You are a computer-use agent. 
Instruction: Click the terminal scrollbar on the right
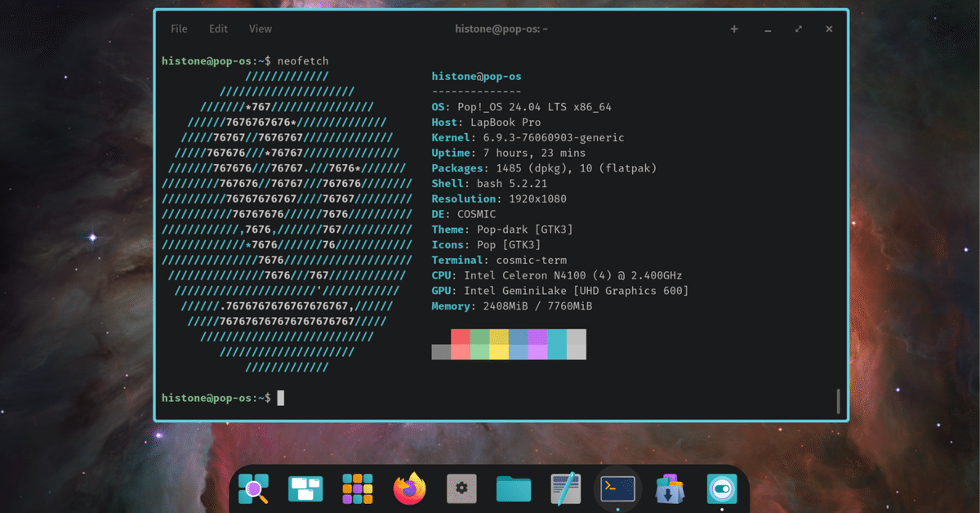click(x=838, y=400)
